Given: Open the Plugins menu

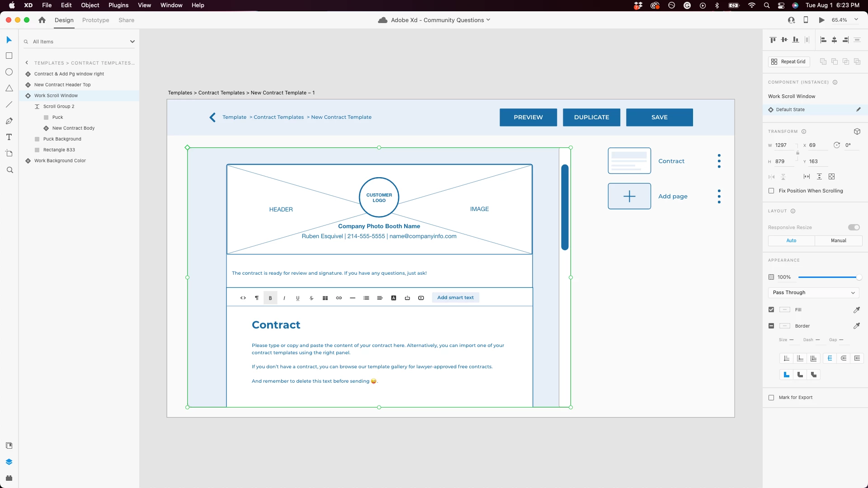Looking at the screenshot, I should pos(118,5).
